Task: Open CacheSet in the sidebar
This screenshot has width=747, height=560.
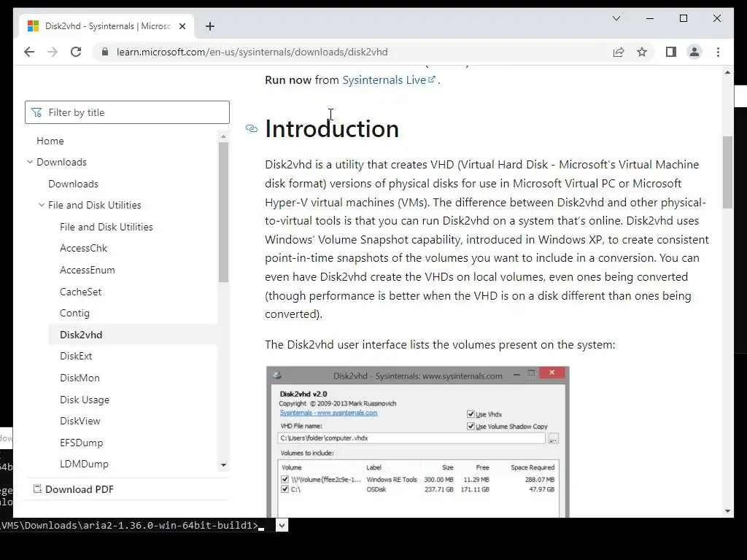Action: click(x=80, y=292)
